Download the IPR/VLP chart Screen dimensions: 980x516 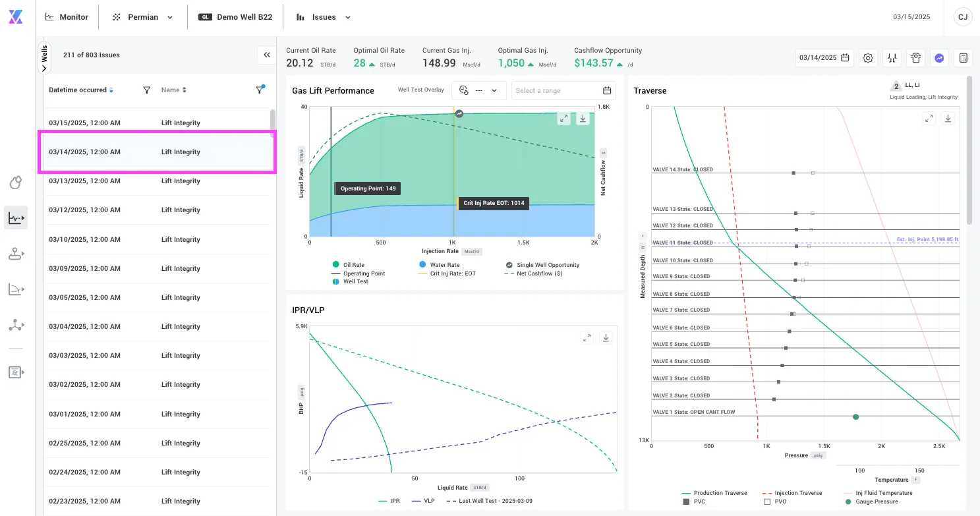606,337
